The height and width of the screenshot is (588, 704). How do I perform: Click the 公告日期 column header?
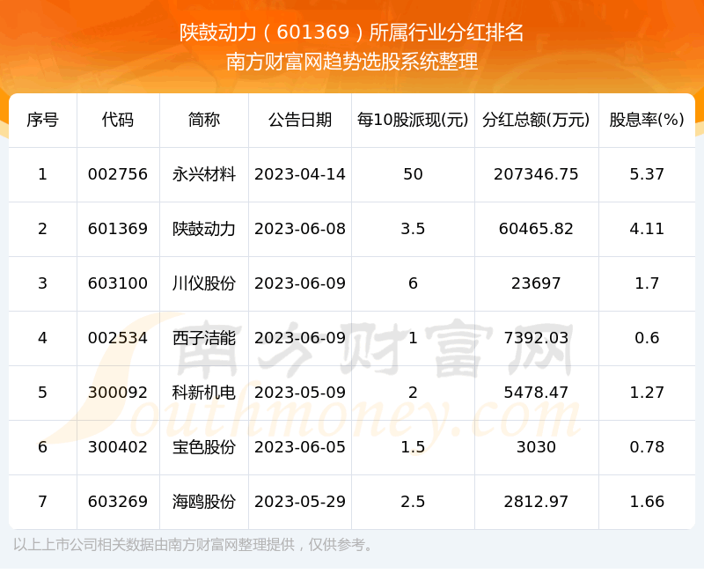300,120
